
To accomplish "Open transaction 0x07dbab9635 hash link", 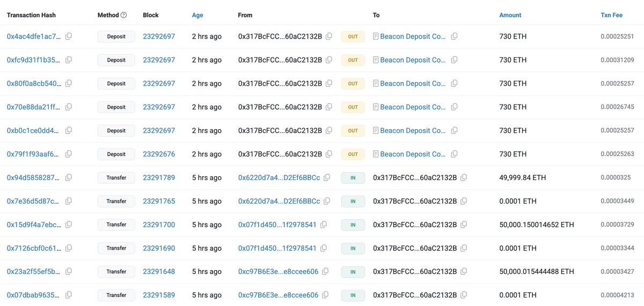I will tap(34, 295).
